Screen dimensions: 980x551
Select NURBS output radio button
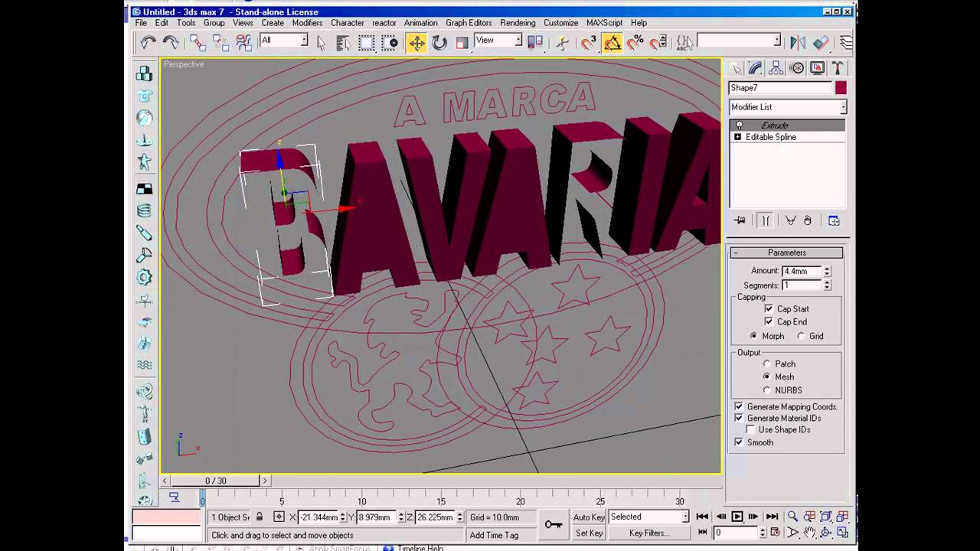click(x=766, y=390)
